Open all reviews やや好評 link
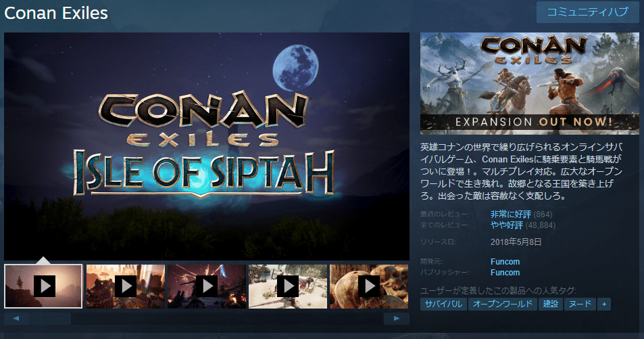Screen dimensions: 644x339 point(506,225)
